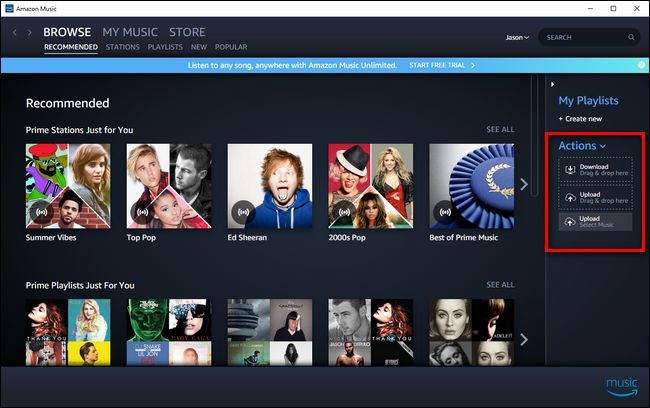Click the Upload drag & drop cloud icon
Image resolution: width=650 pixels, height=408 pixels.
pos(570,198)
